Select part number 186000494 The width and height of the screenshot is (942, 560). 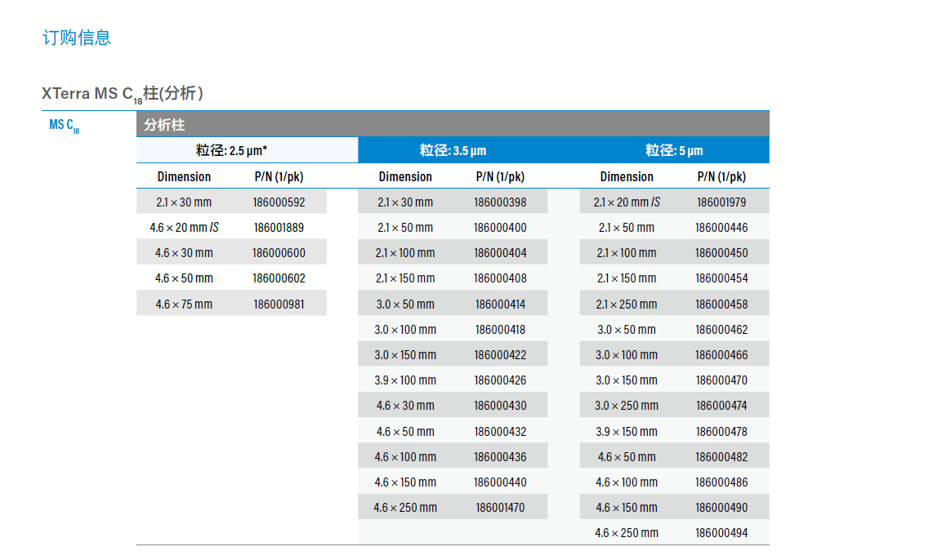pos(721,532)
